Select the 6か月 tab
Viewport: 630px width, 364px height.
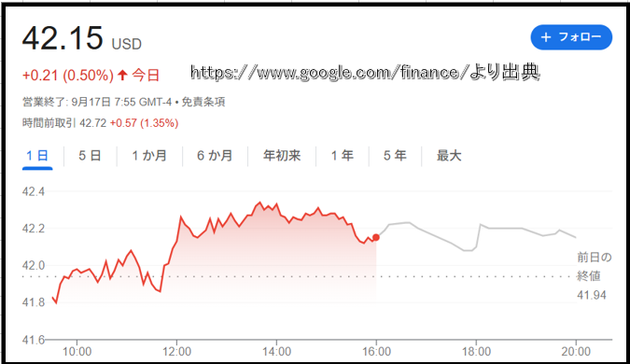coord(215,156)
